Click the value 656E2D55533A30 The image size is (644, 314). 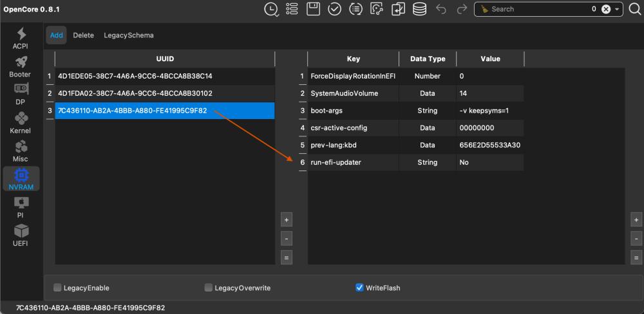pos(490,145)
